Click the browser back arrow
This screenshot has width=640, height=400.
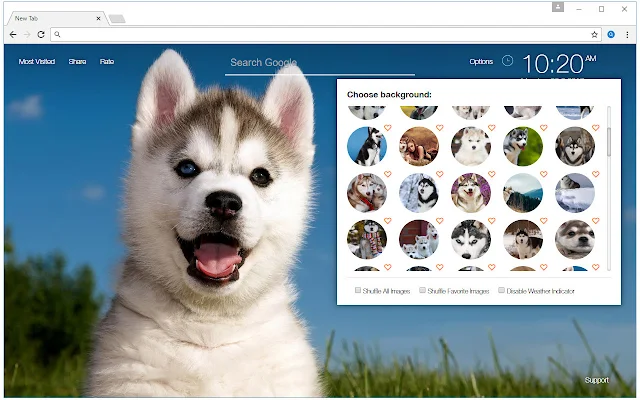pyautogui.click(x=13, y=35)
